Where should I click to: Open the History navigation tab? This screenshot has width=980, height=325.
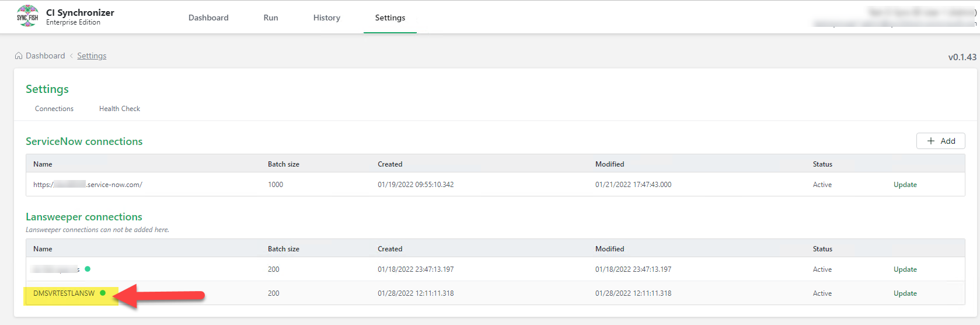tap(327, 18)
